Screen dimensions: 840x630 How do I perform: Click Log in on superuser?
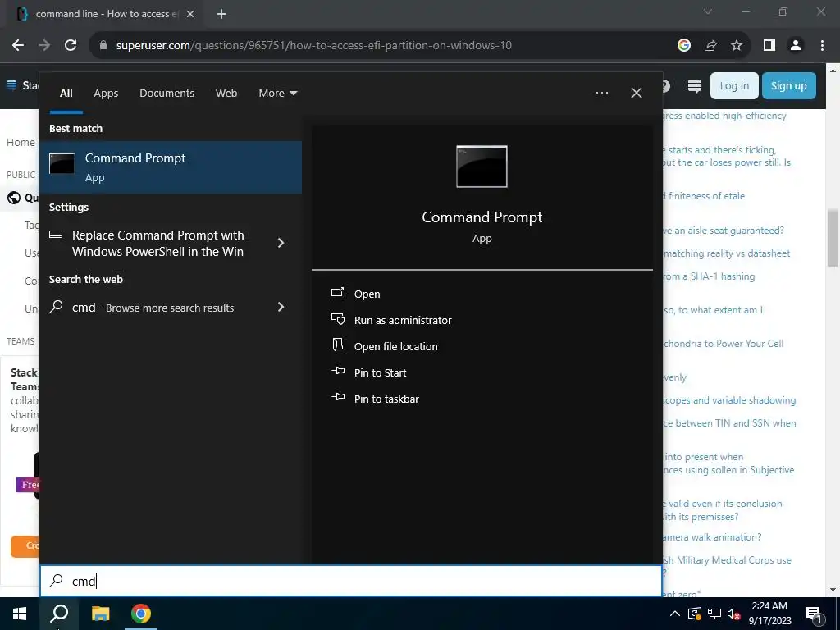(x=734, y=85)
